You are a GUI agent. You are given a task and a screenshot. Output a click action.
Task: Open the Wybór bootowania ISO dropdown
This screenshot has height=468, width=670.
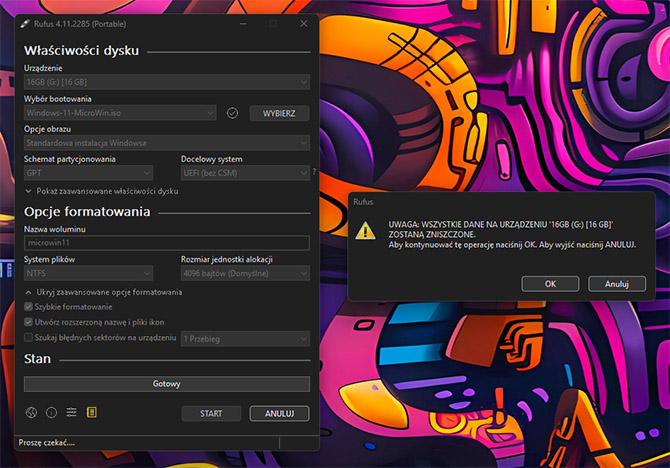point(120,113)
